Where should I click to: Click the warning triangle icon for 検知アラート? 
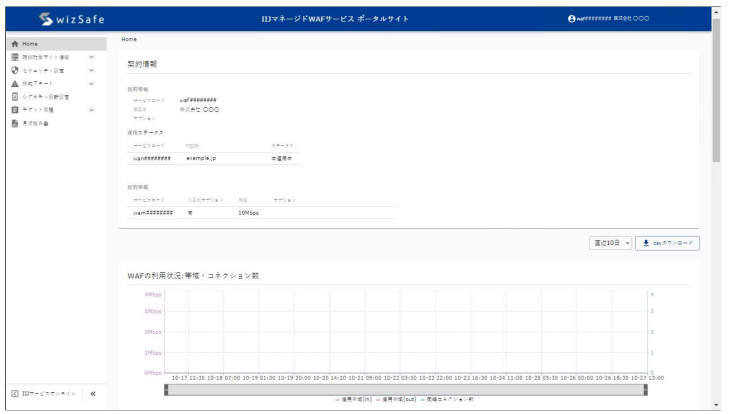(14, 84)
